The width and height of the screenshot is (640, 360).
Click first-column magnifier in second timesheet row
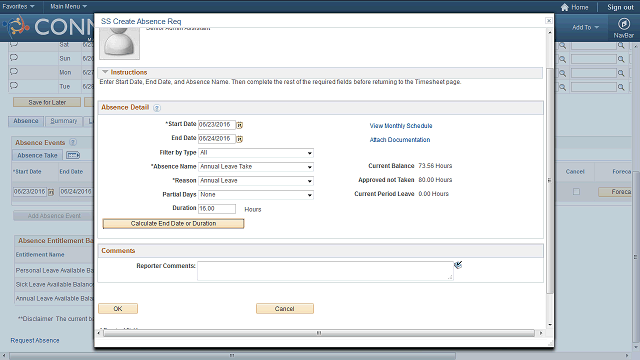(562, 60)
